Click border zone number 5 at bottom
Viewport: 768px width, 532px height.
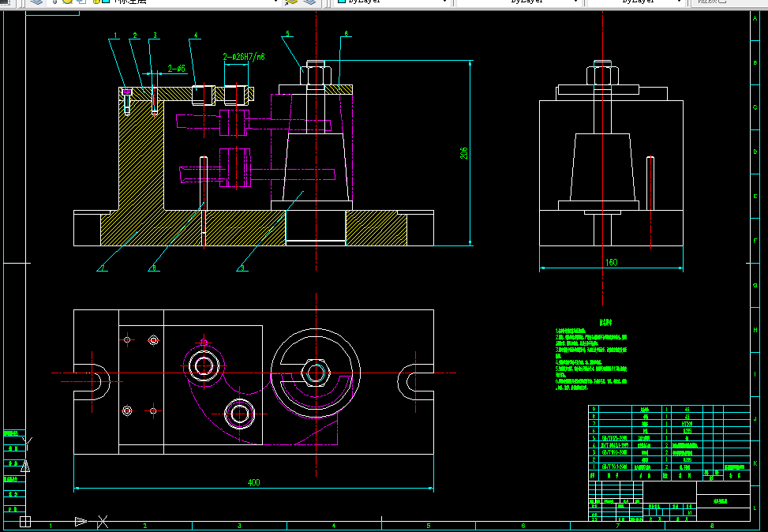point(428,526)
